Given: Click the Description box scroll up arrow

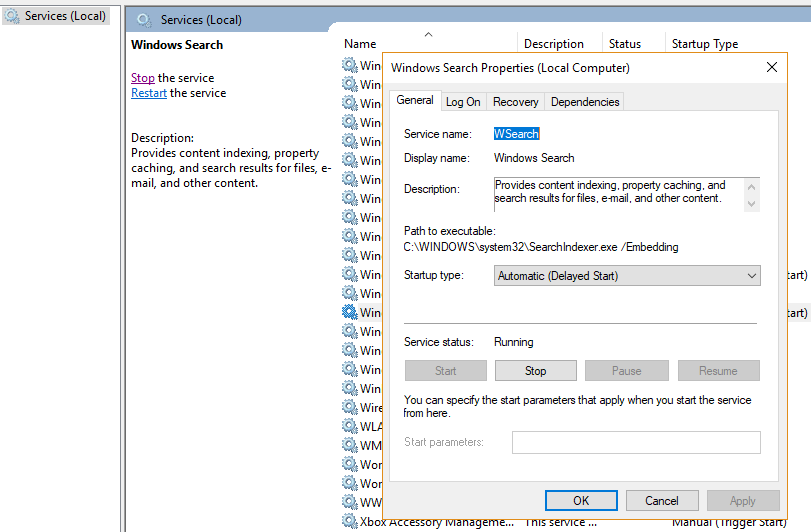Looking at the screenshot, I should [x=752, y=187].
